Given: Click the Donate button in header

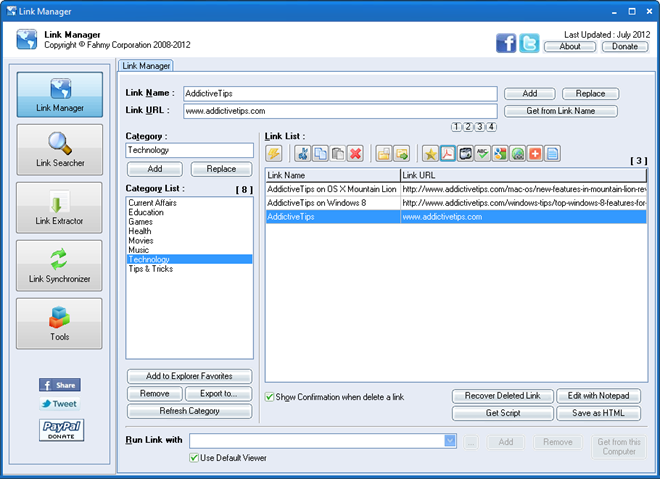Looking at the screenshot, I should [625, 47].
